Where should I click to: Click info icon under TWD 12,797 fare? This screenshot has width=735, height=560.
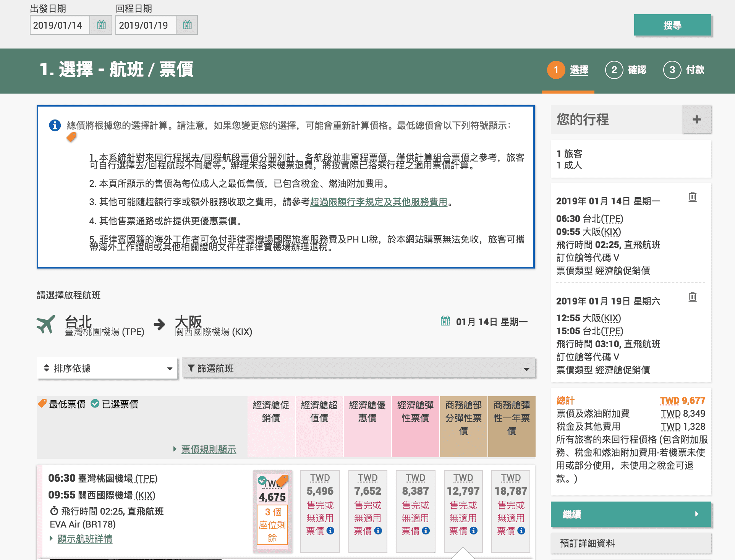point(474,531)
